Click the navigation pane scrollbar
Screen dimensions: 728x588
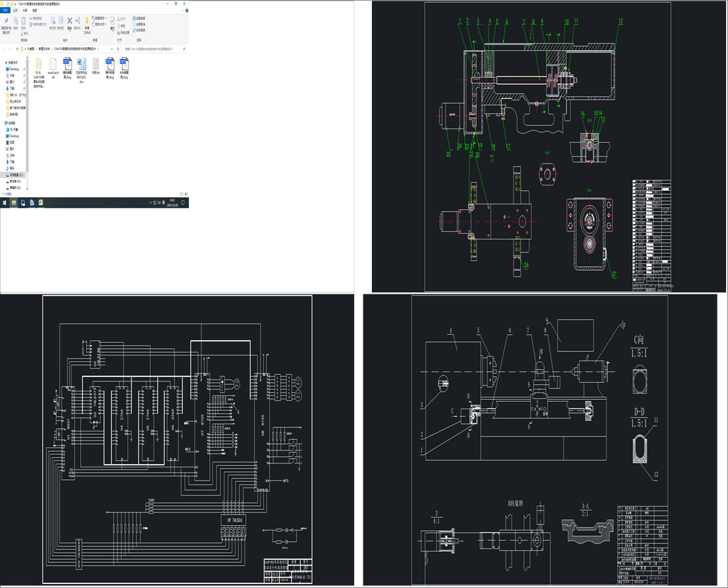(28, 117)
